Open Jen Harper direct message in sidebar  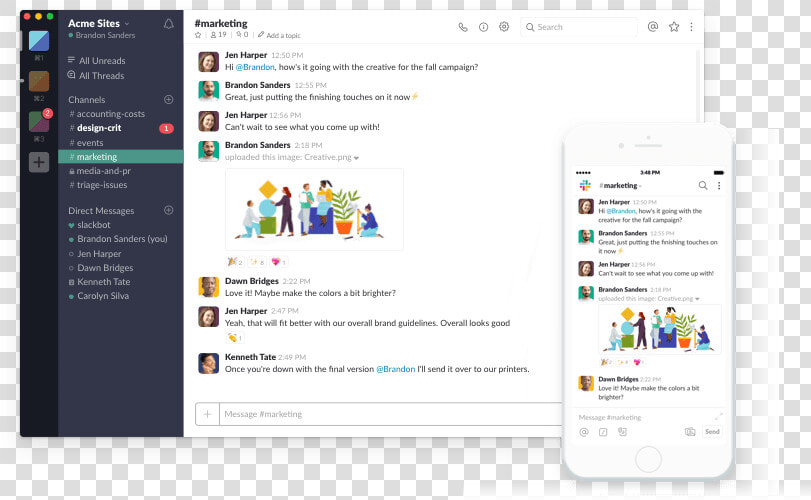click(95, 254)
